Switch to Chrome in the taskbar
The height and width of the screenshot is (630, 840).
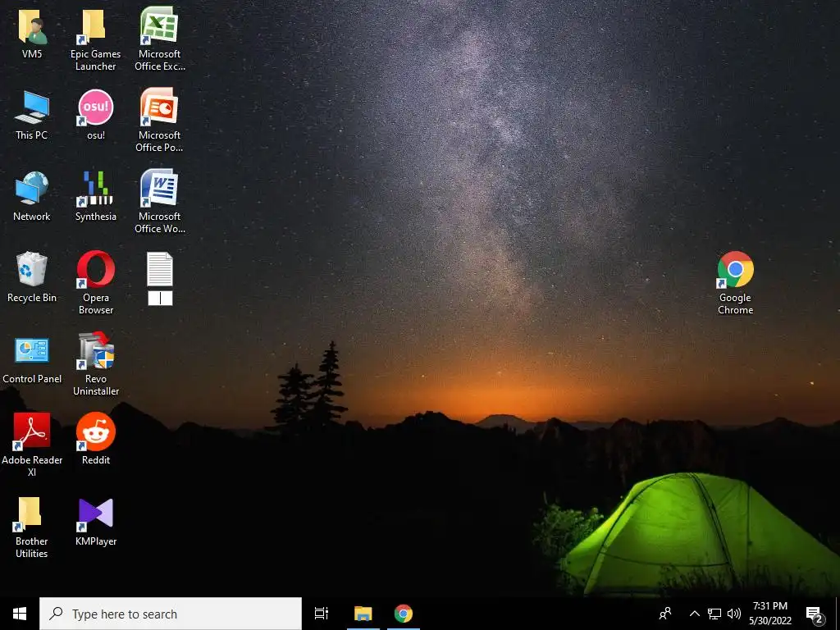[404, 614]
